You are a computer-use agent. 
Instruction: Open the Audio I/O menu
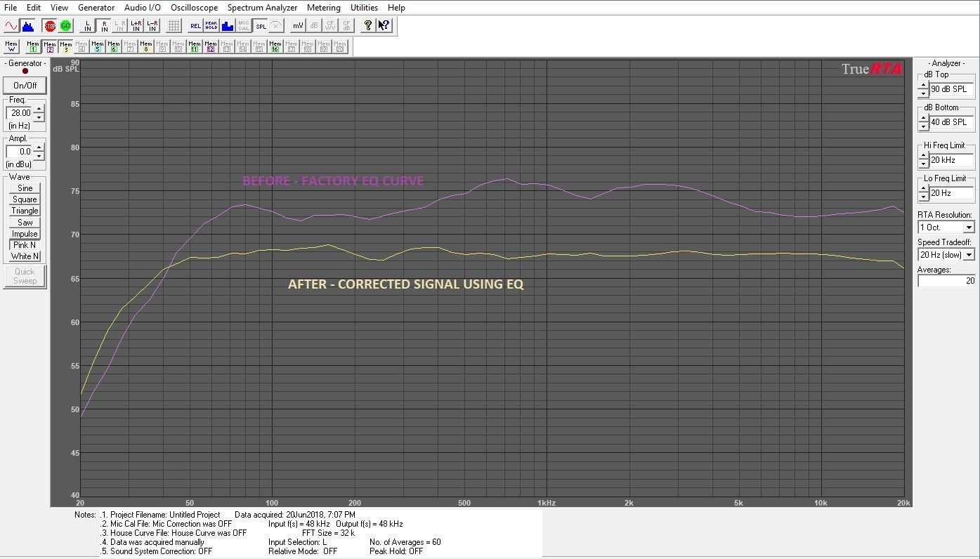142,8
